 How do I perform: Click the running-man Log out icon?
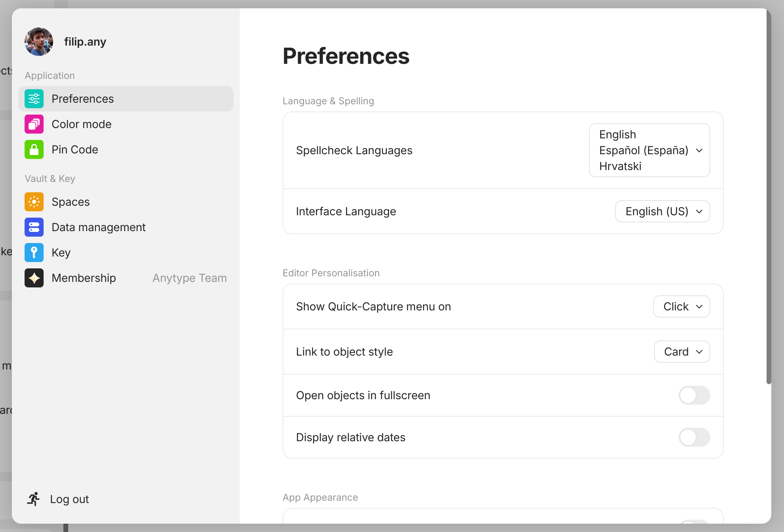[34, 499]
